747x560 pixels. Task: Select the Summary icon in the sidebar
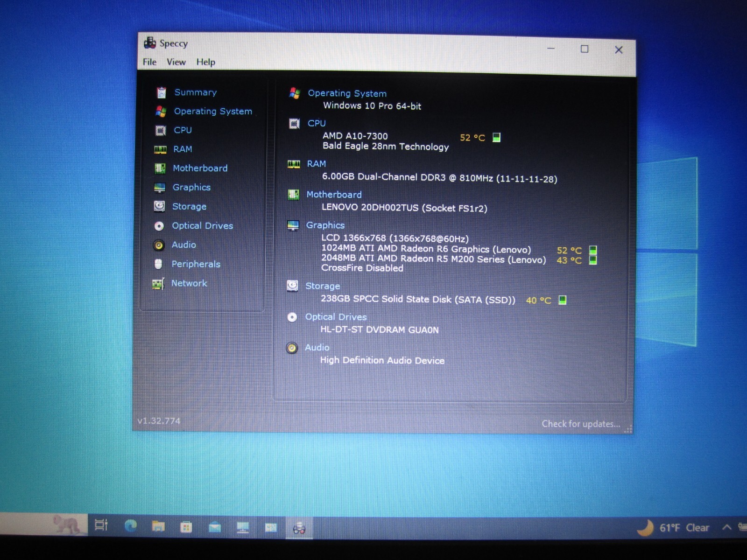(161, 92)
